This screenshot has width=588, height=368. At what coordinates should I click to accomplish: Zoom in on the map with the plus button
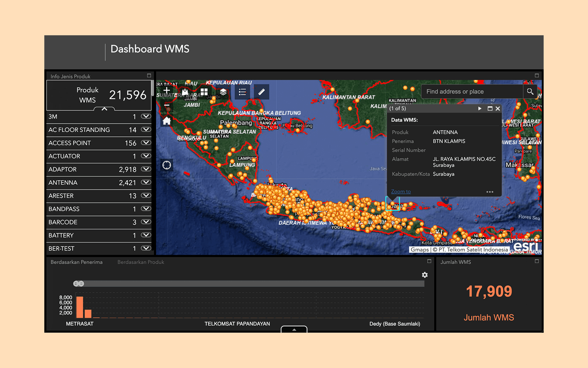167,91
